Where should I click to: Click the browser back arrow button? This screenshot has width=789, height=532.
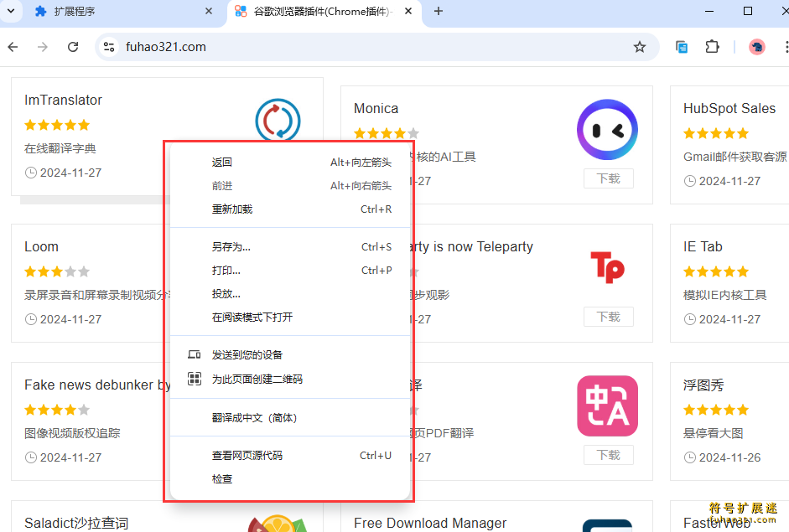[13, 47]
